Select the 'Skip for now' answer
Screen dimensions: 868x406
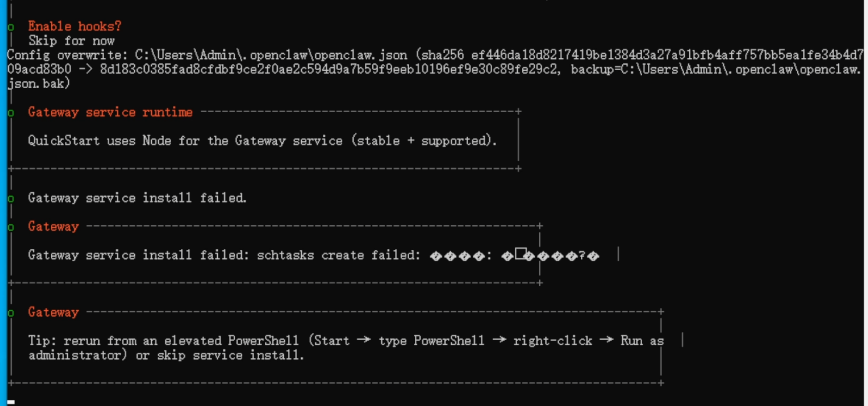71,41
